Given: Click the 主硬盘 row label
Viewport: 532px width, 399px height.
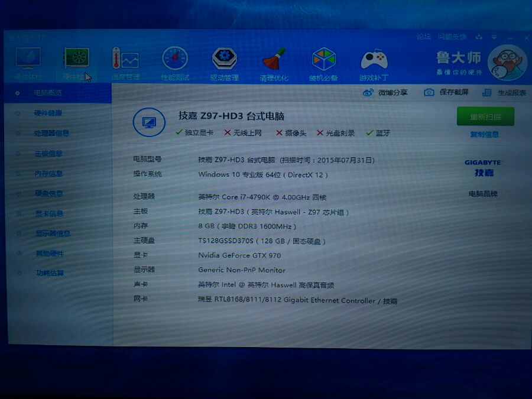Looking at the screenshot, I should (x=144, y=240).
